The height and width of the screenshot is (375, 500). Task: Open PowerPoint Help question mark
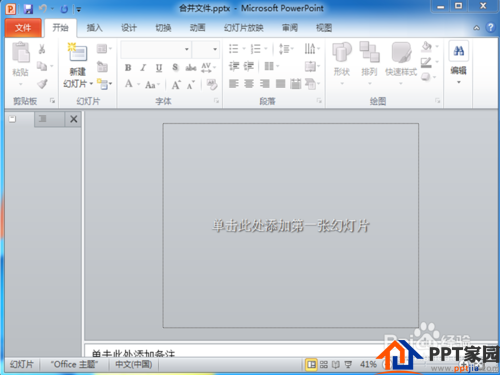(x=490, y=28)
